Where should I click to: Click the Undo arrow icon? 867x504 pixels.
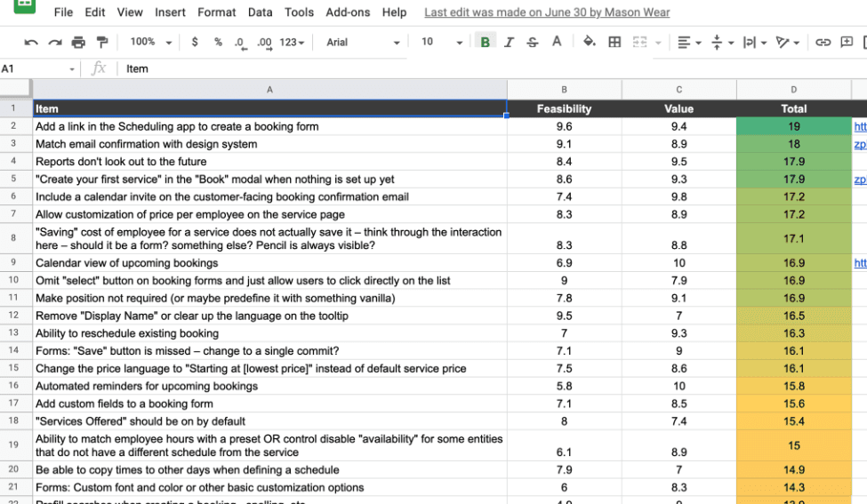pos(31,42)
